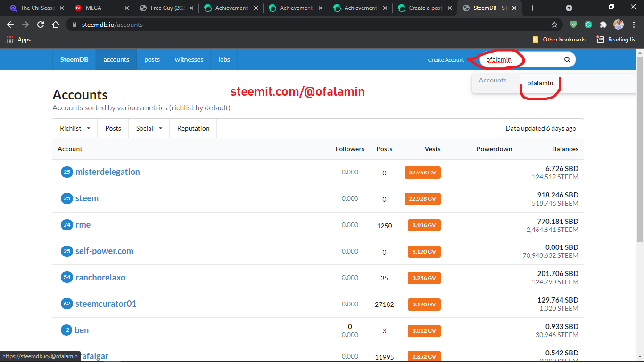The image size is (644, 362).
Task: Open the Reading list
Action: coord(617,40)
